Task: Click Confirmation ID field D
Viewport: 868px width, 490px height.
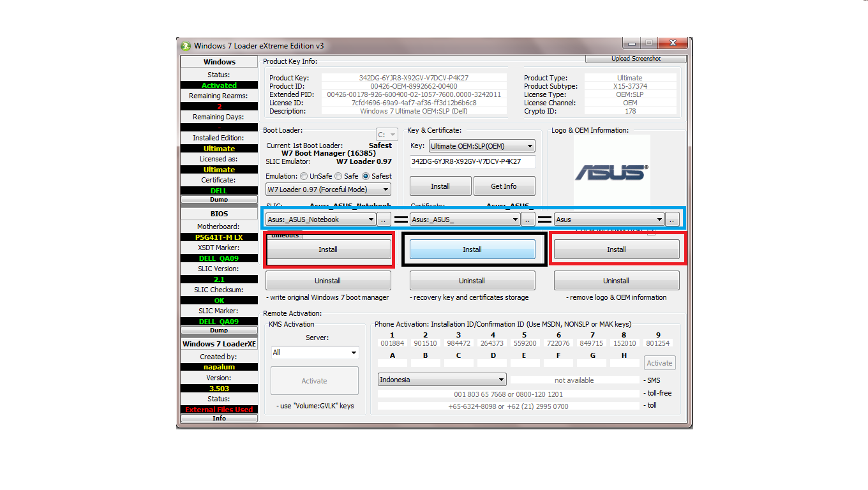Action: tap(492, 363)
